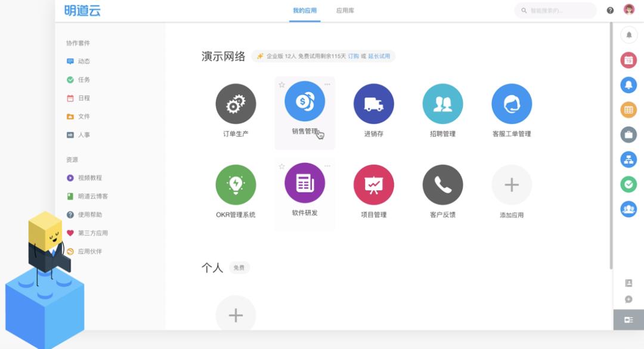Expand the more options on 销售管理

pos(327,84)
